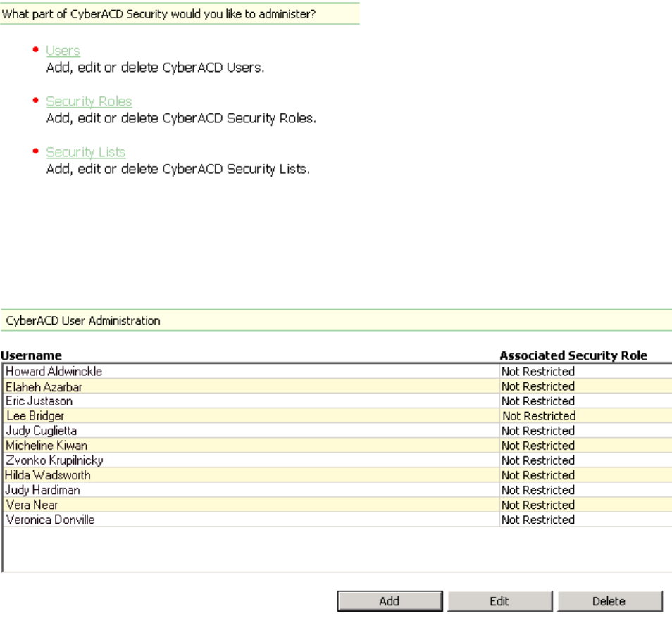
Task: Click Not Restricted role for Micheline Kiwan
Action: (x=538, y=446)
